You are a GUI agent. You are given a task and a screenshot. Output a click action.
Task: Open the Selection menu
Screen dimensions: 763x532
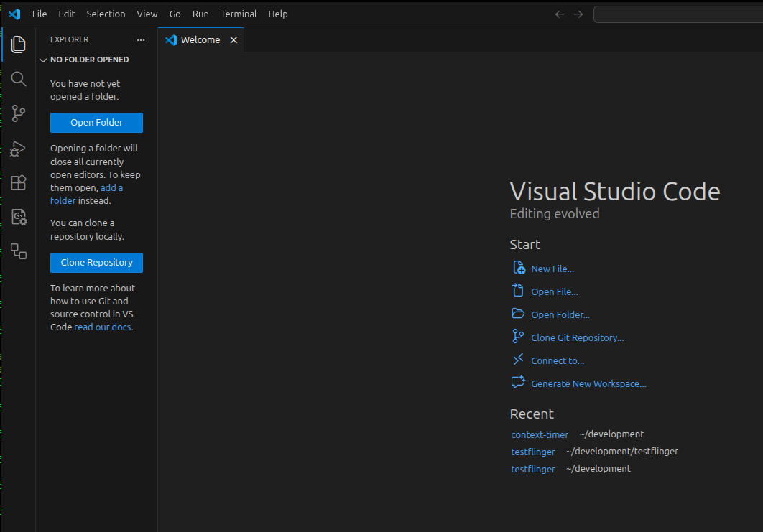pyautogui.click(x=106, y=14)
